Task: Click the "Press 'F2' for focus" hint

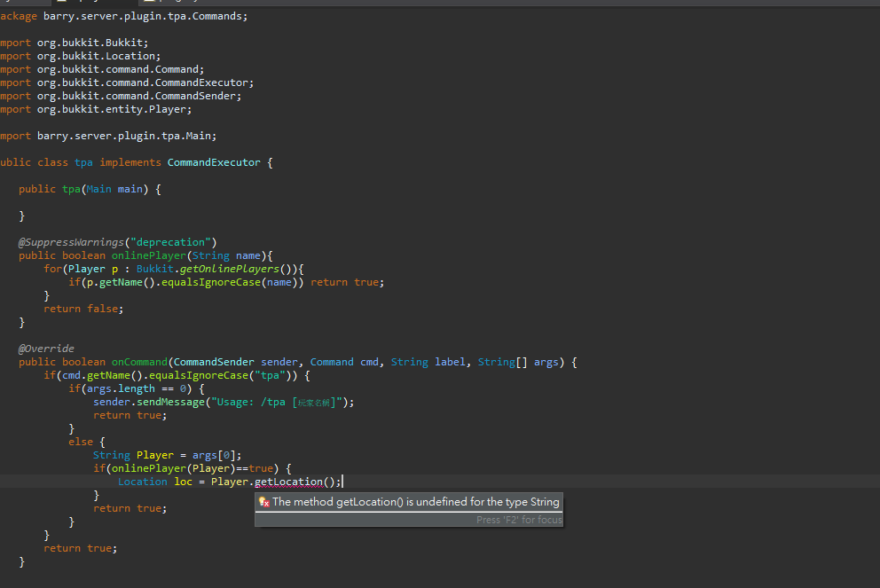Action: [518, 520]
